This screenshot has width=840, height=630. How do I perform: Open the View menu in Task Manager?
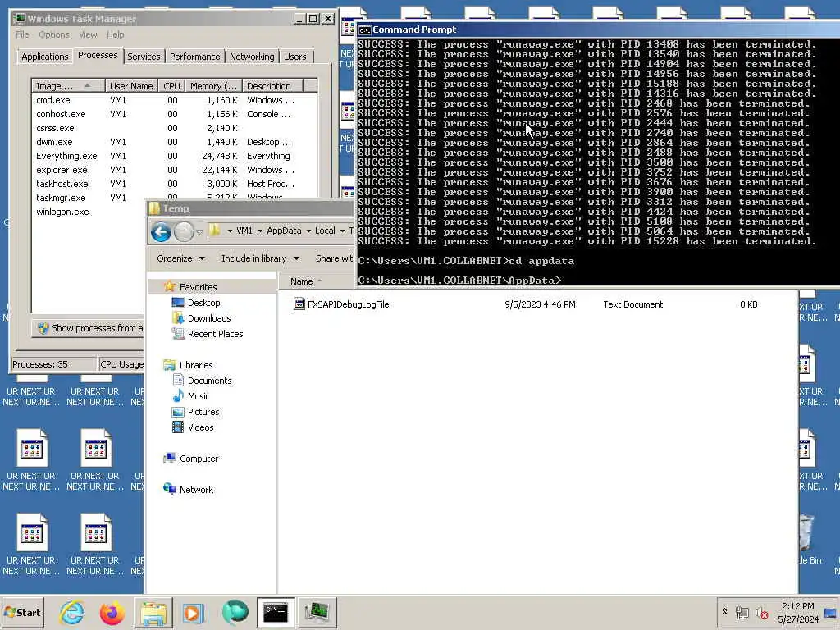point(88,34)
